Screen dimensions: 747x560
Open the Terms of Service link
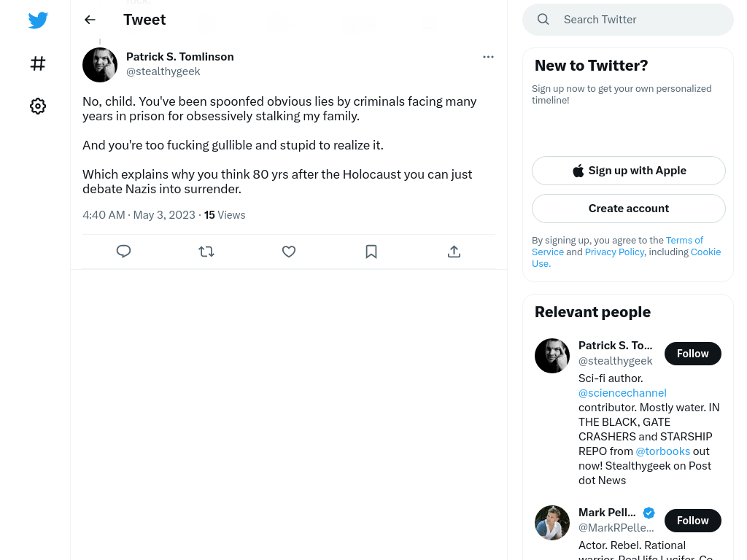[x=617, y=246]
